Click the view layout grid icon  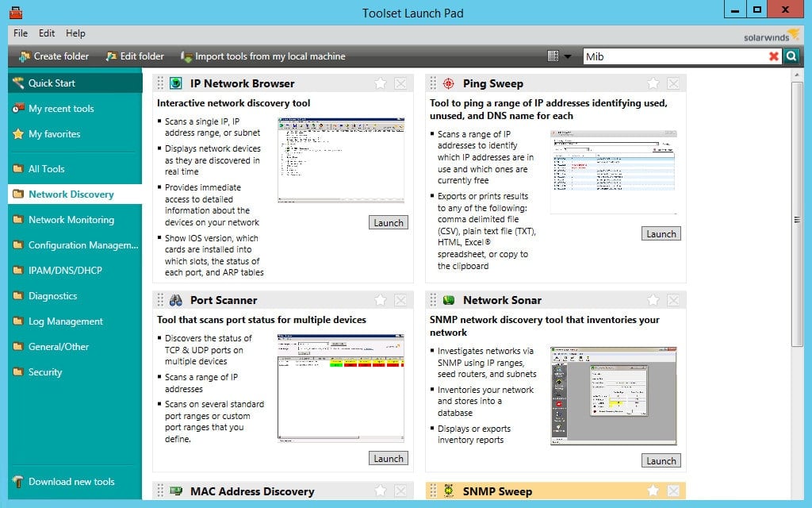tap(553, 56)
